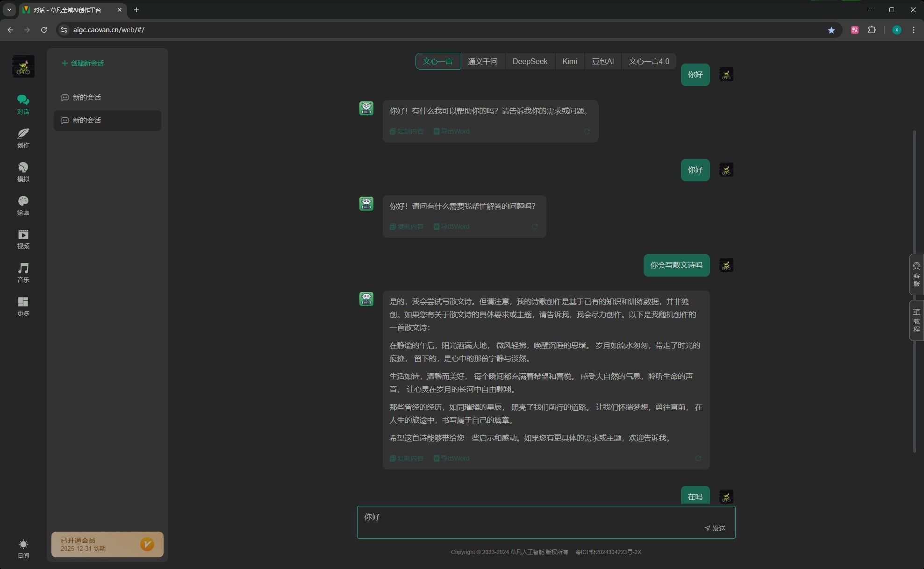The height and width of the screenshot is (569, 924).
Task: Switch to DeepSeek model tab
Action: [x=530, y=61]
